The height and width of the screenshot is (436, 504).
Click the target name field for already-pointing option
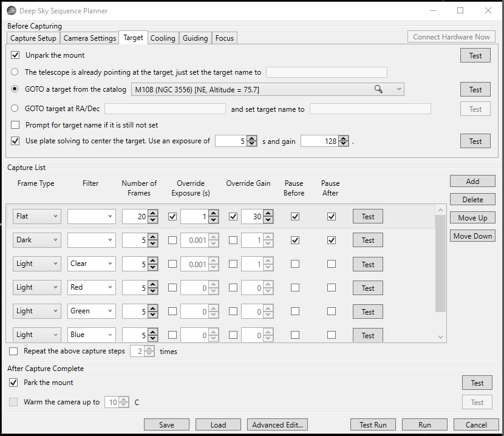click(327, 72)
